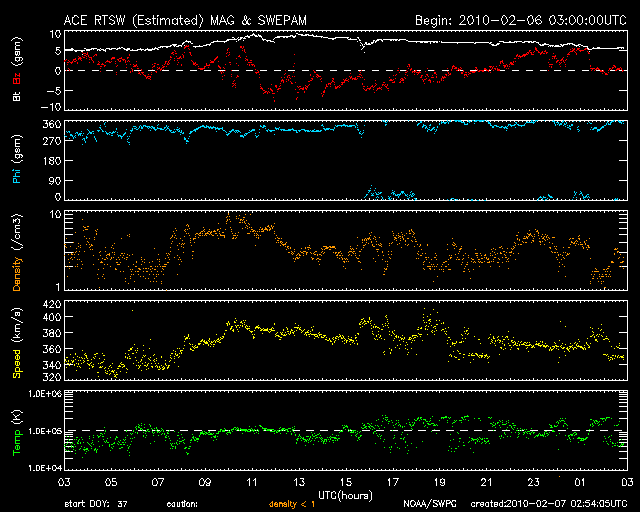Click the white 'Bt' axis label
Image resolution: width=640 pixels, height=512 pixels.
[17, 97]
